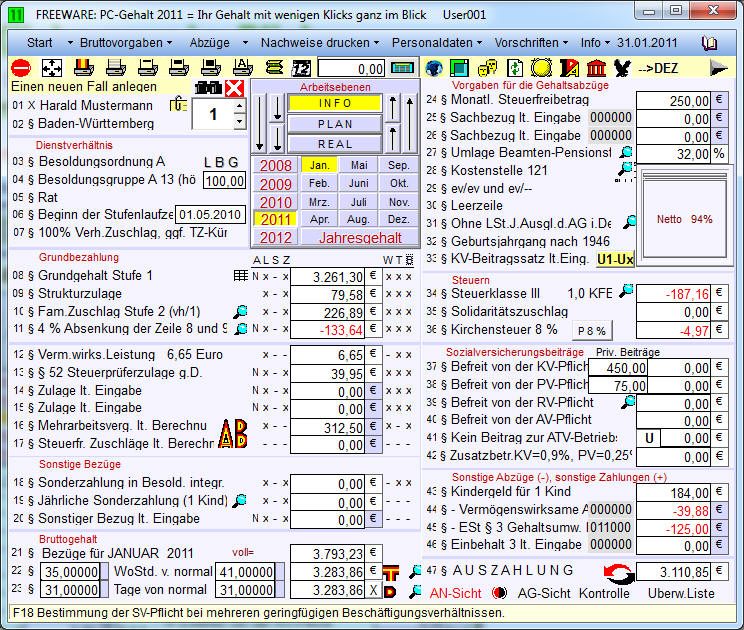Open the book icon in menu bar
The image size is (744, 630).
point(709,43)
